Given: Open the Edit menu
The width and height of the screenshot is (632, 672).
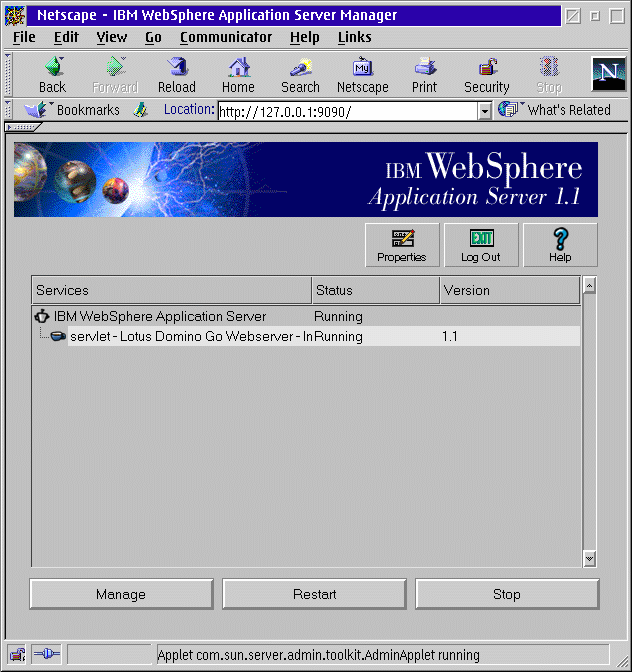Looking at the screenshot, I should click(x=66, y=37).
